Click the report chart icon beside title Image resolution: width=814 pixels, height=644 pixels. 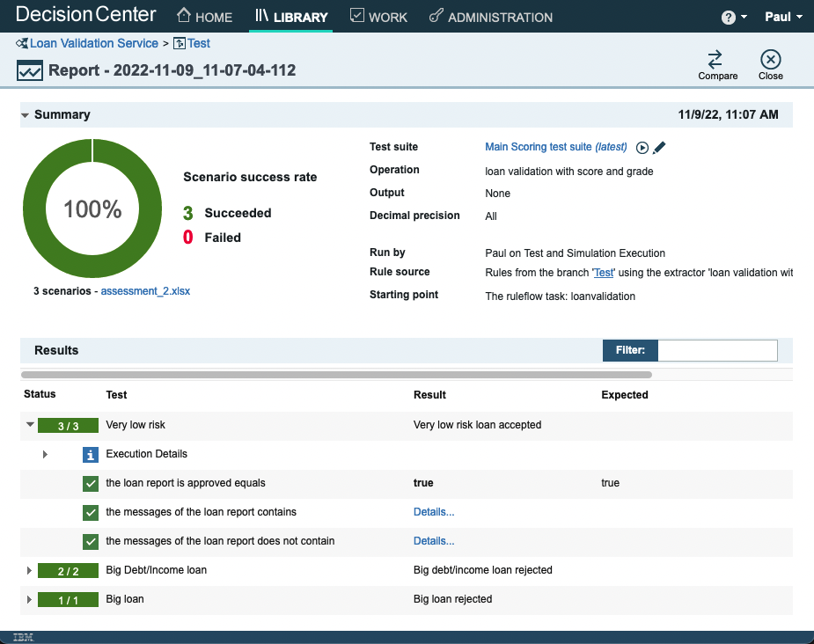click(29, 70)
